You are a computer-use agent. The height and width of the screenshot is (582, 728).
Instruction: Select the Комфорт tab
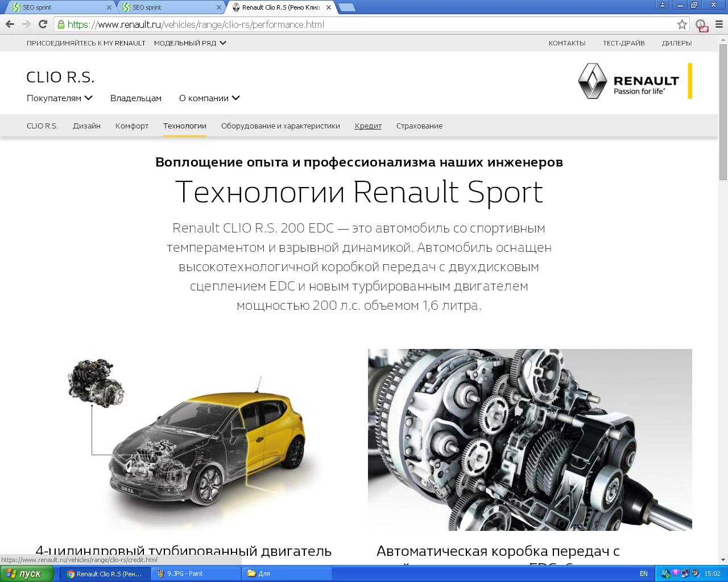(132, 126)
